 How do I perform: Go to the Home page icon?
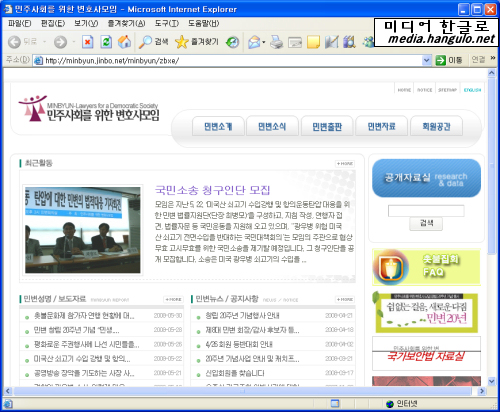pos(125,42)
